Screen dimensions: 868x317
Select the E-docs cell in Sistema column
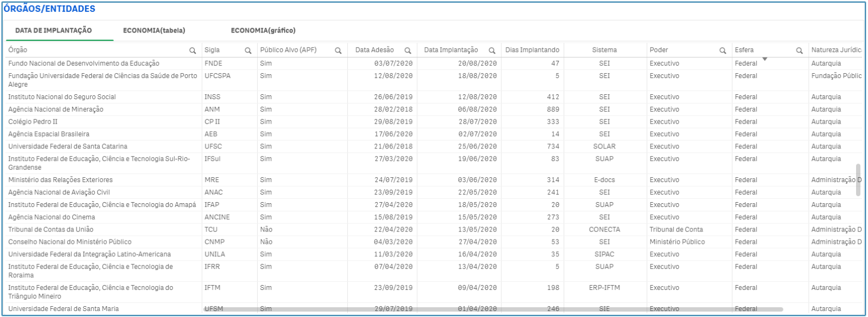pyautogui.click(x=604, y=180)
